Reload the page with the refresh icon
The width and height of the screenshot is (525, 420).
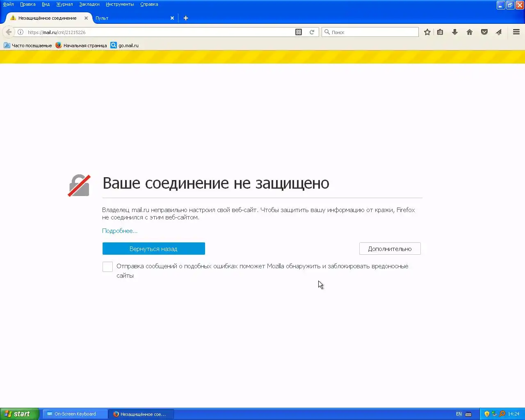[312, 32]
